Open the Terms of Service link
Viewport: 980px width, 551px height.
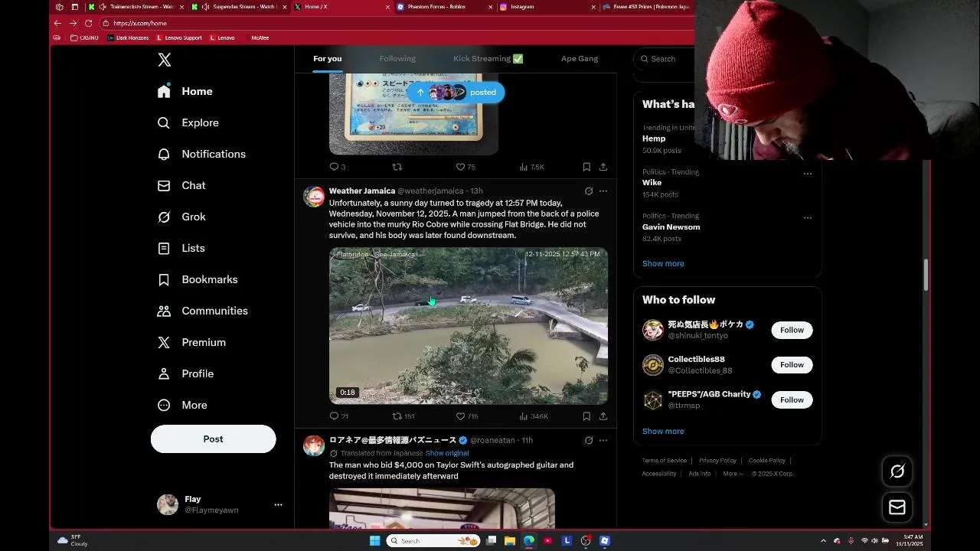665,461
